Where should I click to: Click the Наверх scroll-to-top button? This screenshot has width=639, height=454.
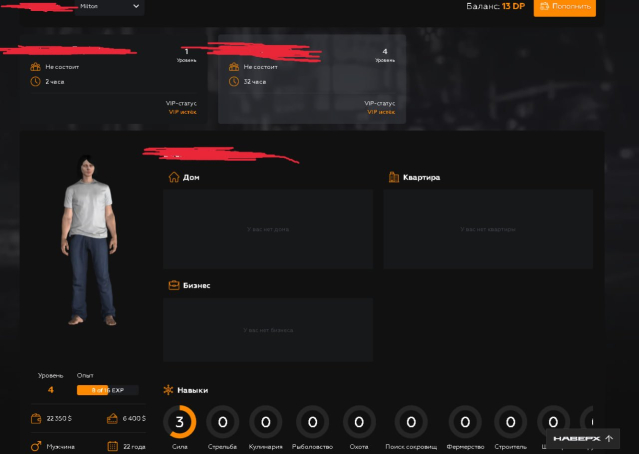(583, 438)
